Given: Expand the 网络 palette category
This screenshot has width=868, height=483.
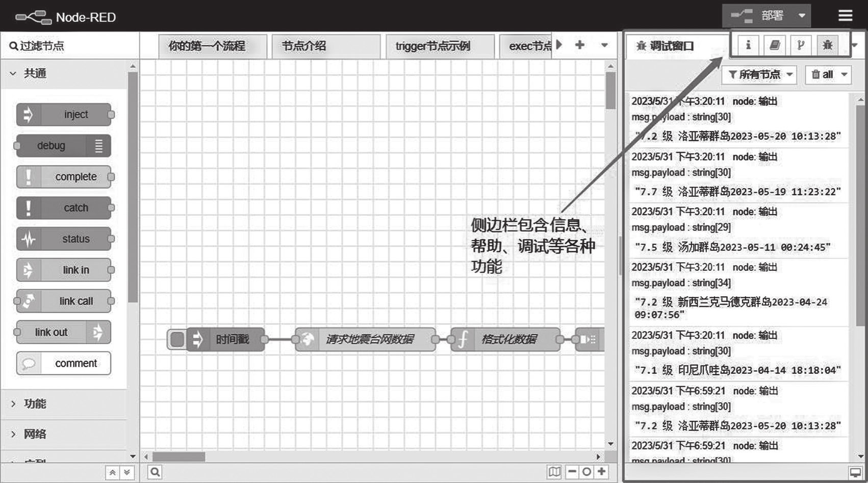Looking at the screenshot, I should tap(64, 434).
